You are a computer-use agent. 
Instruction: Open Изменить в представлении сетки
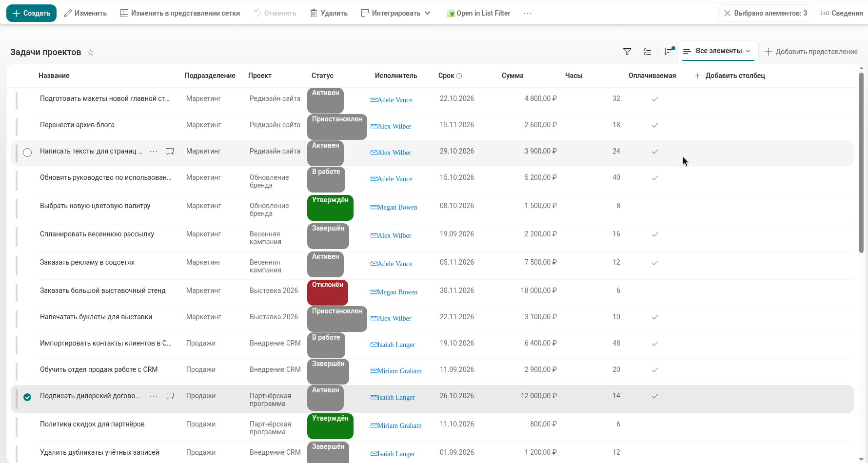[180, 13]
